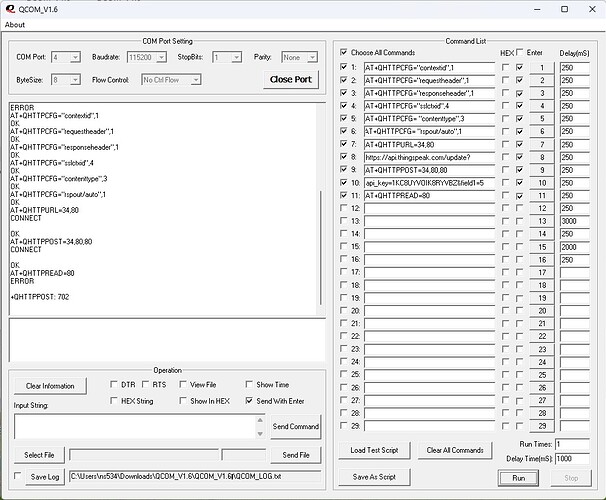Image resolution: width=606 pixels, height=500 pixels.
Task: Click the Run Times input field
Action: tap(572, 443)
